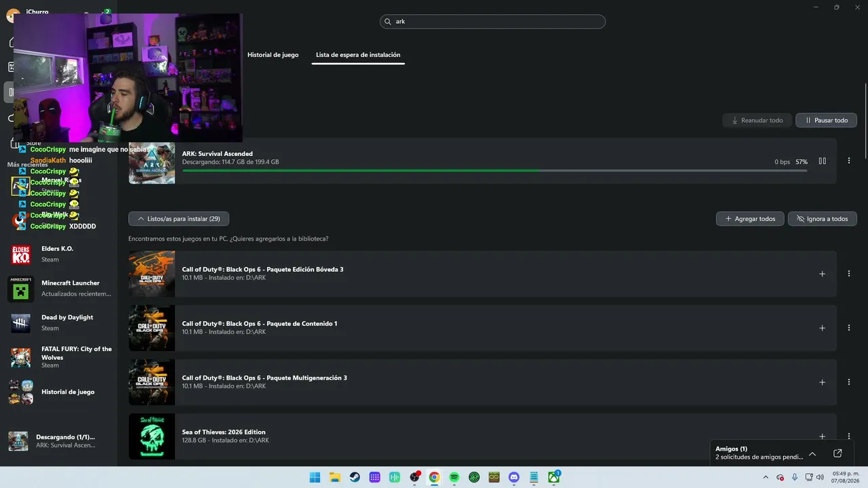This screenshot has height=488, width=868.
Task: Click 'Dead by Daylight' in the sidebar list
Action: 67,317
